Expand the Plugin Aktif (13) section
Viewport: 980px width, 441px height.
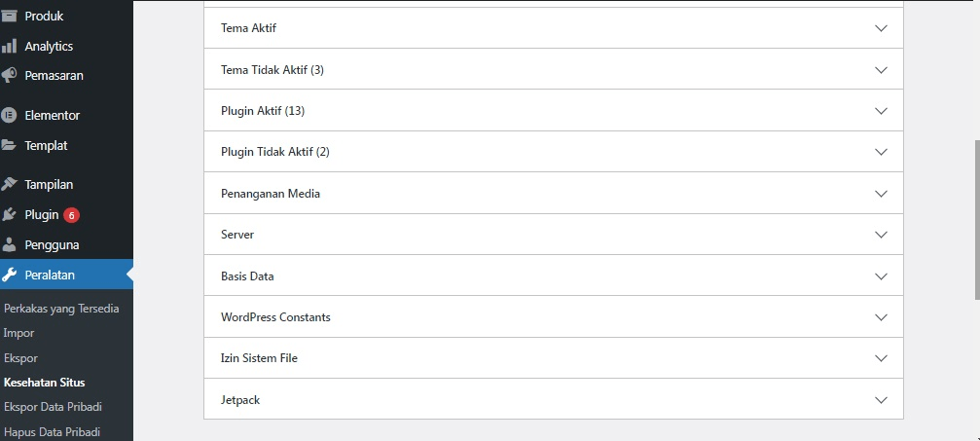pyautogui.click(x=553, y=111)
